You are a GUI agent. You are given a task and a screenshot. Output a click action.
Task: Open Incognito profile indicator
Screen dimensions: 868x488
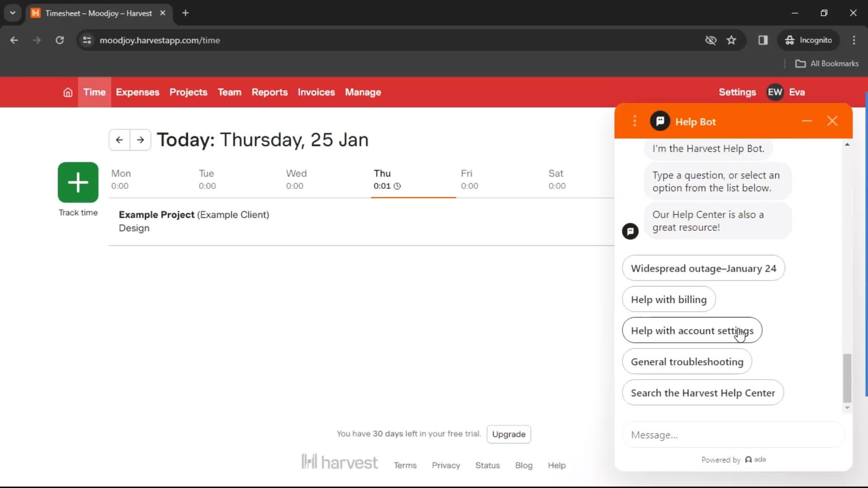click(x=809, y=40)
